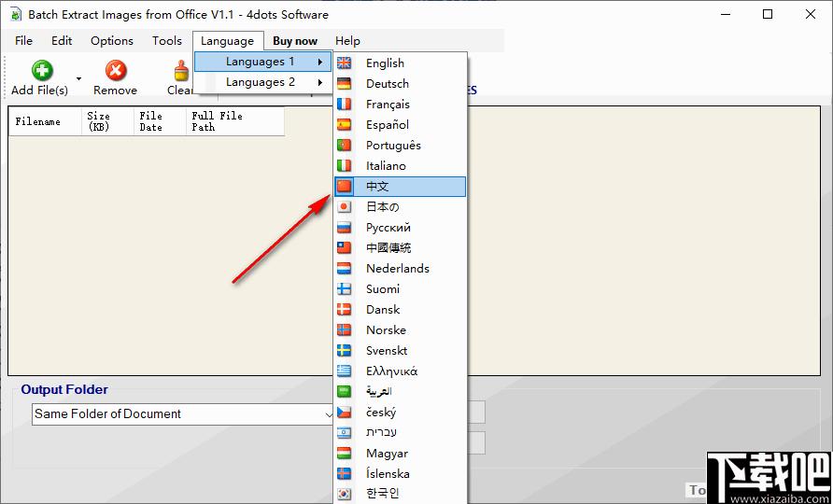Open the Output Folder combo box
The height and width of the screenshot is (504, 833).
(x=183, y=413)
